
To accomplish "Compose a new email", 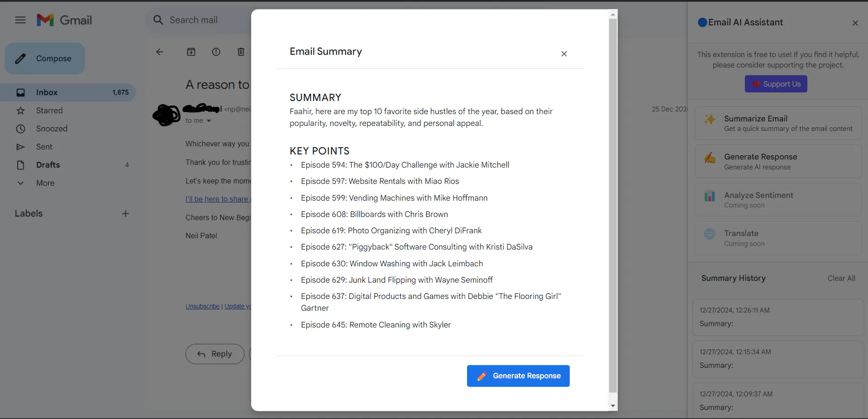I will 45,58.
